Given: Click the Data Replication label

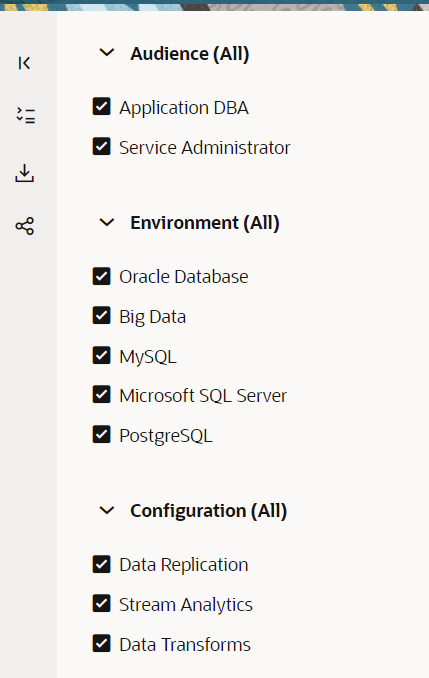Looking at the screenshot, I should (x=184, y=565).
